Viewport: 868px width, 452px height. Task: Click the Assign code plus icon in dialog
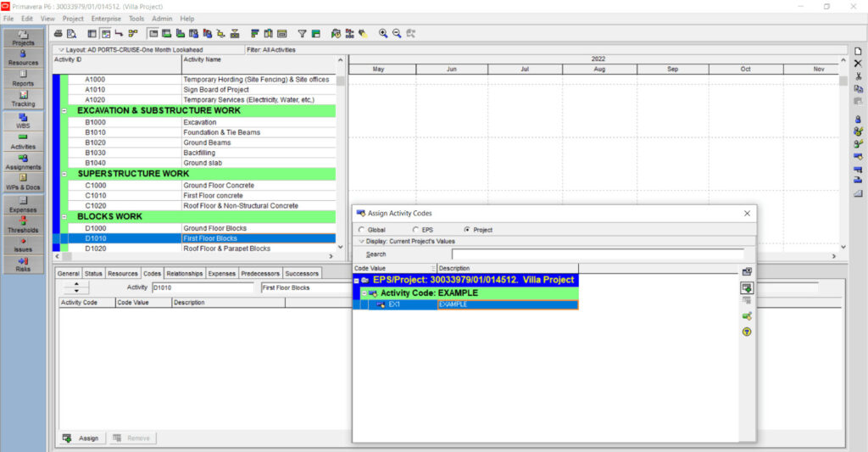pyautogui.click(x=747, y=288)
